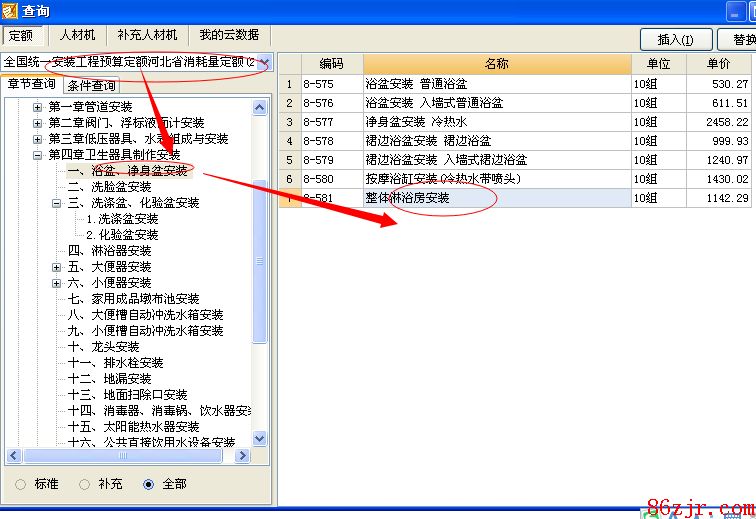Switch to the 人材机 tab
756x519 pixels.
point(77,37)
